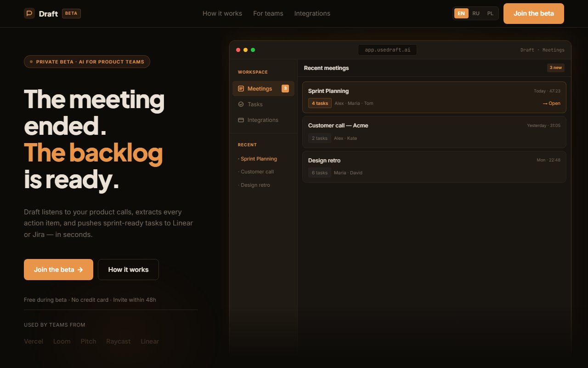Click the Loom logo text
The width and height of the screenshot is (588, 368).
62,341
